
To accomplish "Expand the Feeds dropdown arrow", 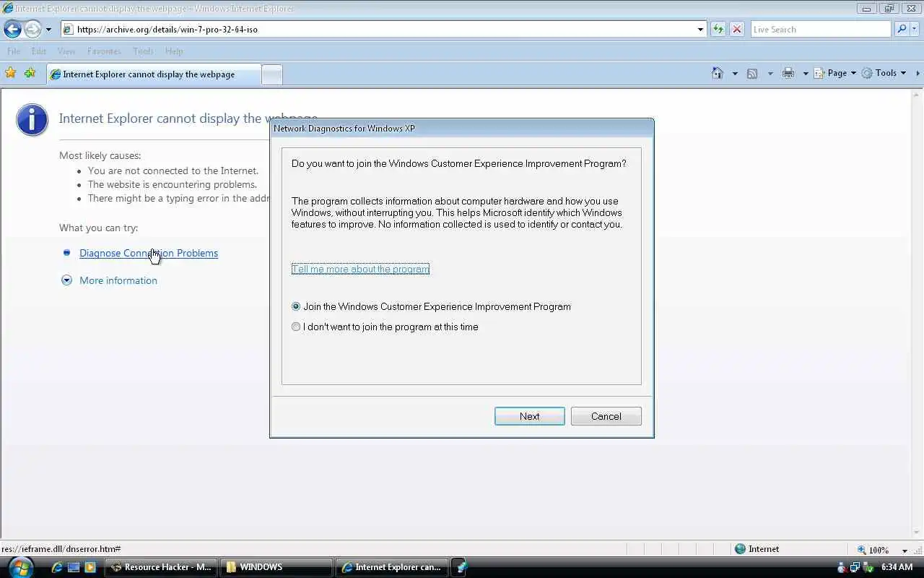I will [770, 74].
